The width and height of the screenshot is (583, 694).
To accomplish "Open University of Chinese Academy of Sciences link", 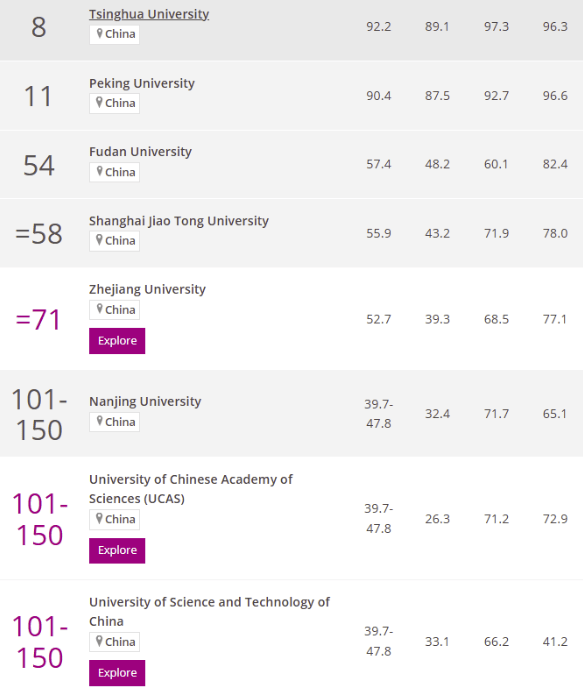I will [x=191, y=489].
